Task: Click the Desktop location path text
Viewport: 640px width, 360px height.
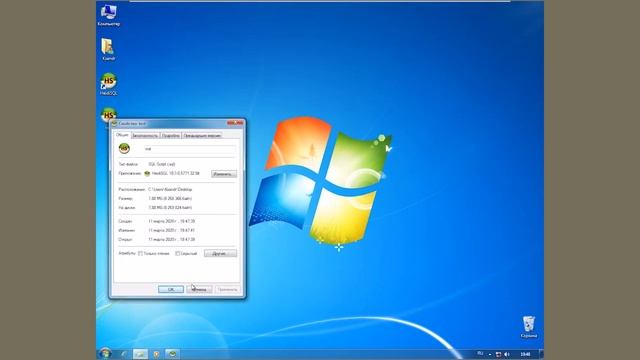Action: [170, 189]
